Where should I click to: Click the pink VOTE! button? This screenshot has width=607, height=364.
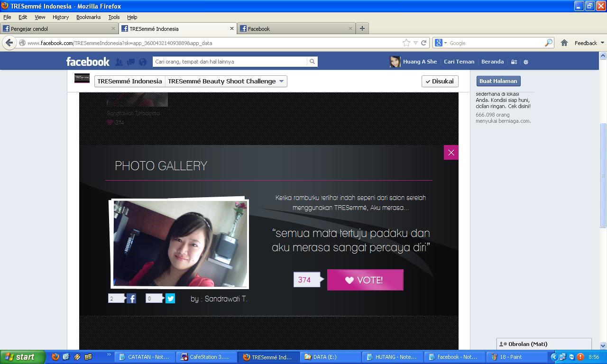(x=365, y=280)
